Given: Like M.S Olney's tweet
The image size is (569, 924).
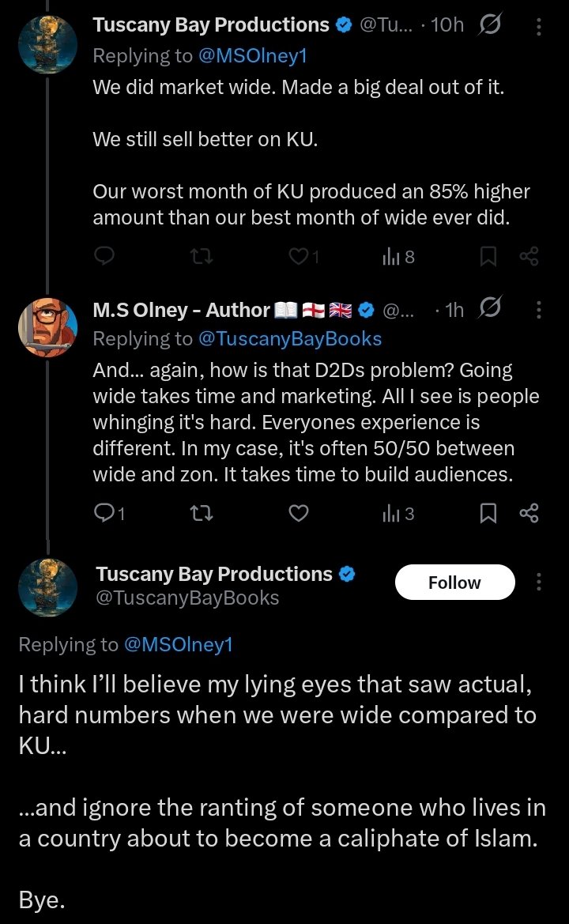Looking at the screenshot, I should click(x=298, y=514).
